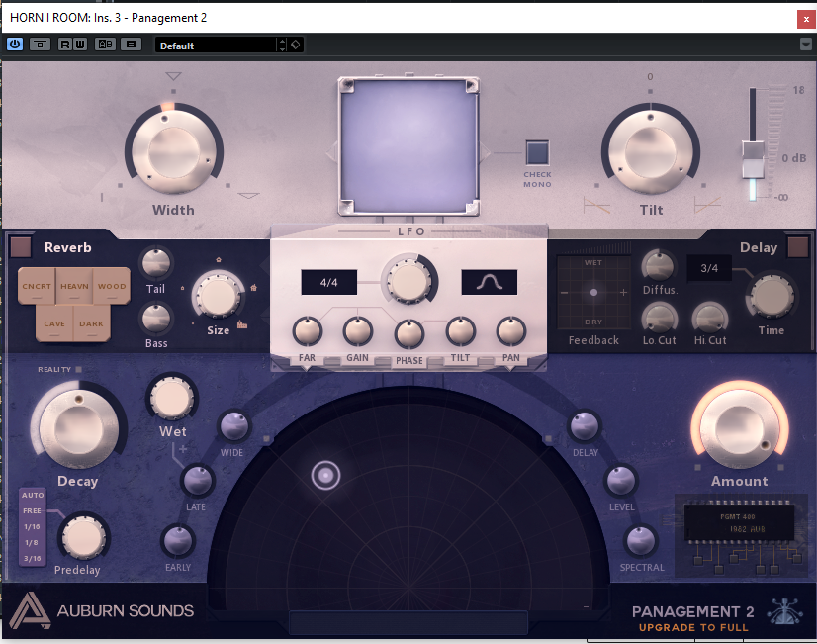Click the EARLY knob

178,541
